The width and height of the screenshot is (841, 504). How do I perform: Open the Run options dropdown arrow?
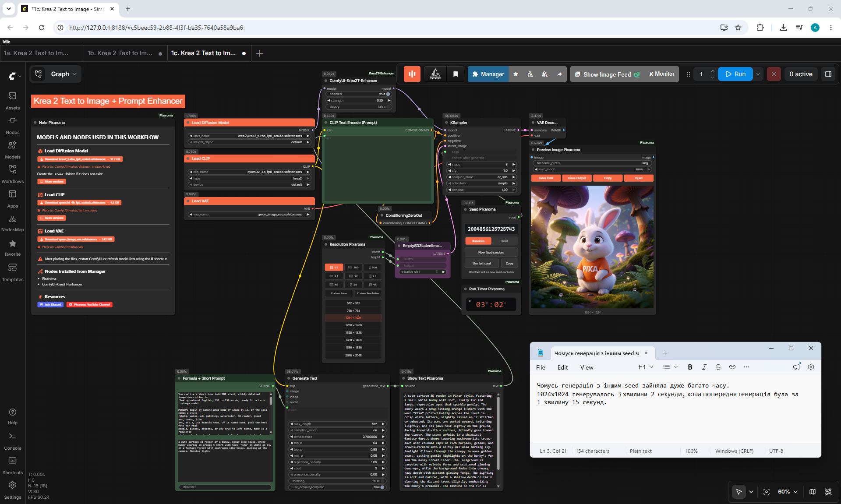coord(758,74)
